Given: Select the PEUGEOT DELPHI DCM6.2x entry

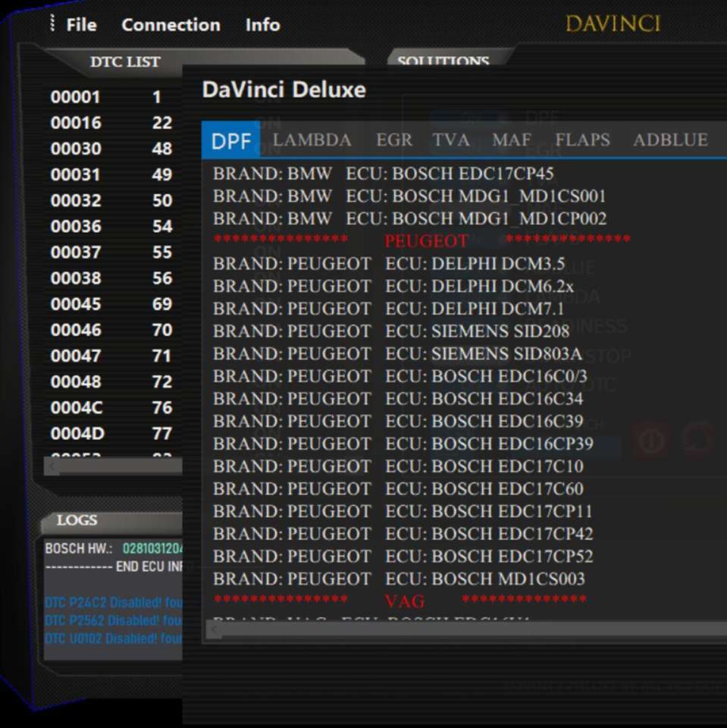Looking at the screenshot, I should click(393, 286).
